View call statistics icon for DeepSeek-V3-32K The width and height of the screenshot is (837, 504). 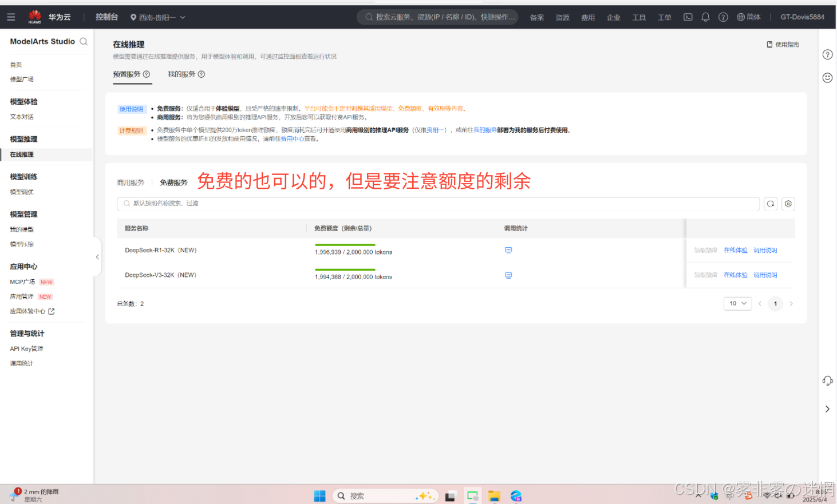[x=508, y=275]
